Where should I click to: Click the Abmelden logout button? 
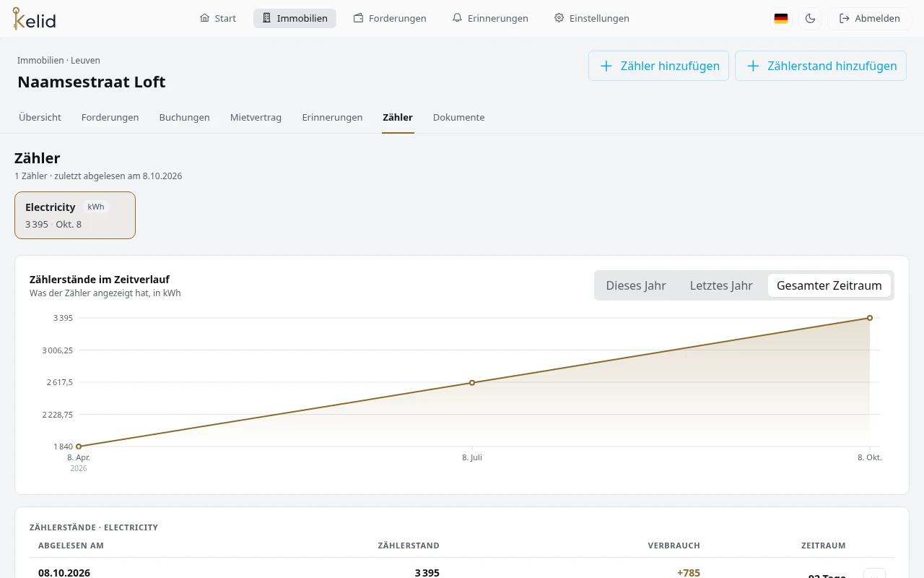870,19
